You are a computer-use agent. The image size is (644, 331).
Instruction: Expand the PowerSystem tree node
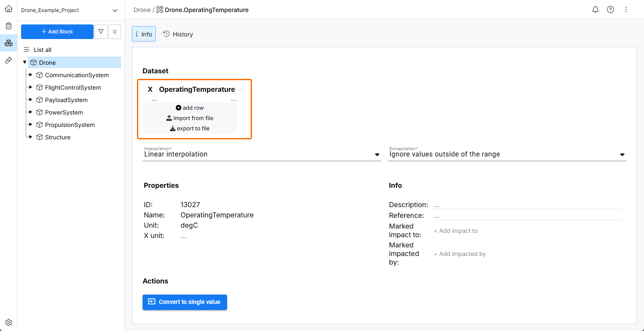click(30, 112)
